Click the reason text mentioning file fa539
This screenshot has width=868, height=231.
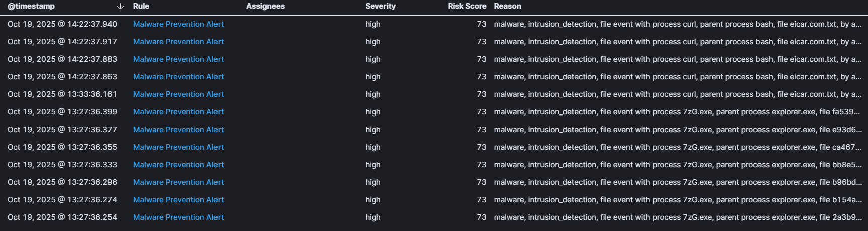677,112
